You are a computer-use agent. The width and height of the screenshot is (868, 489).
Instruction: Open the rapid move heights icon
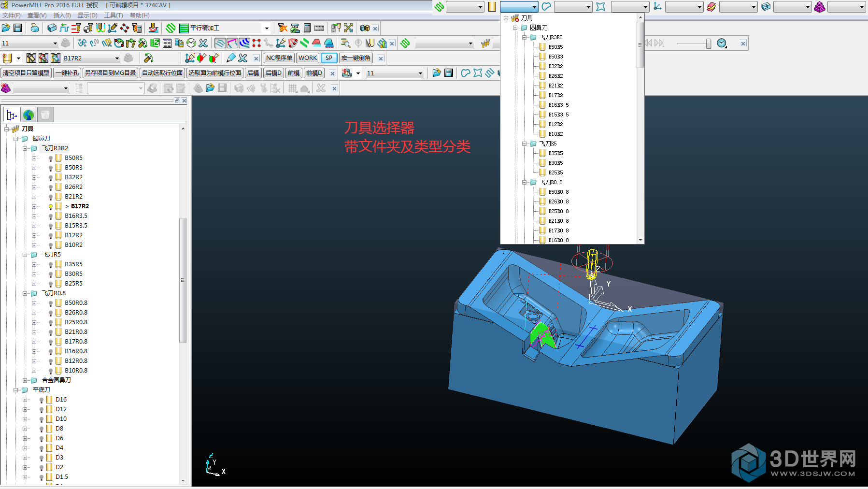coord(64,28)
